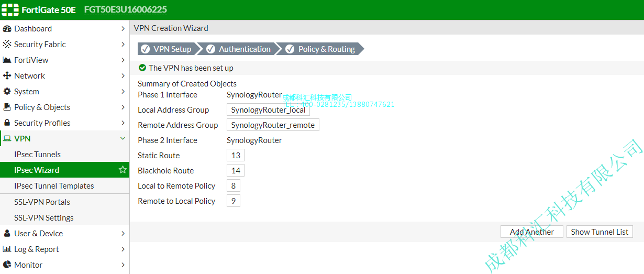Screen dimensions: 644x274
Task: Collapse the VPN section chevron
Action: click(123, 139)
